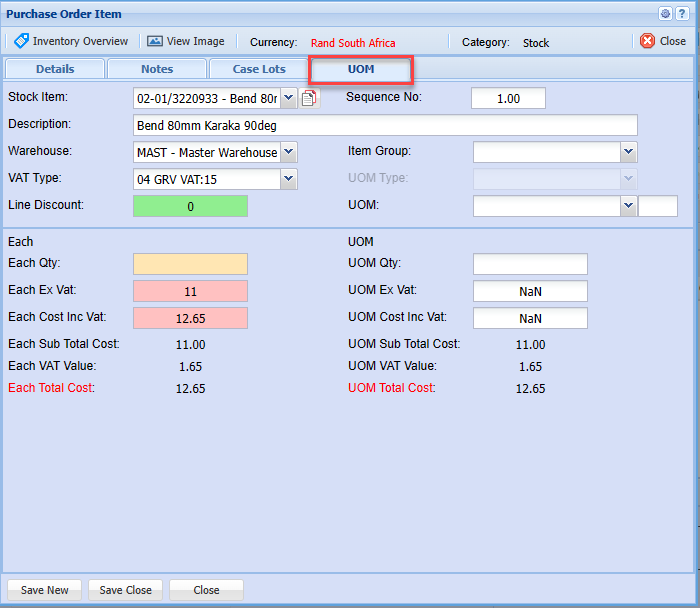Open the Case Lots tab
Screen dimensions: 700x608
click(259, 69)
